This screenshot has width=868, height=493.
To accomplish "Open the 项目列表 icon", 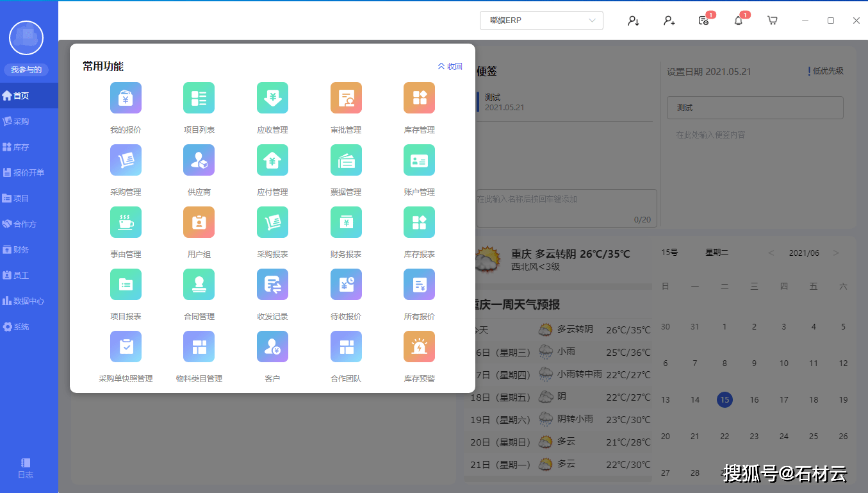I will 199,97.
